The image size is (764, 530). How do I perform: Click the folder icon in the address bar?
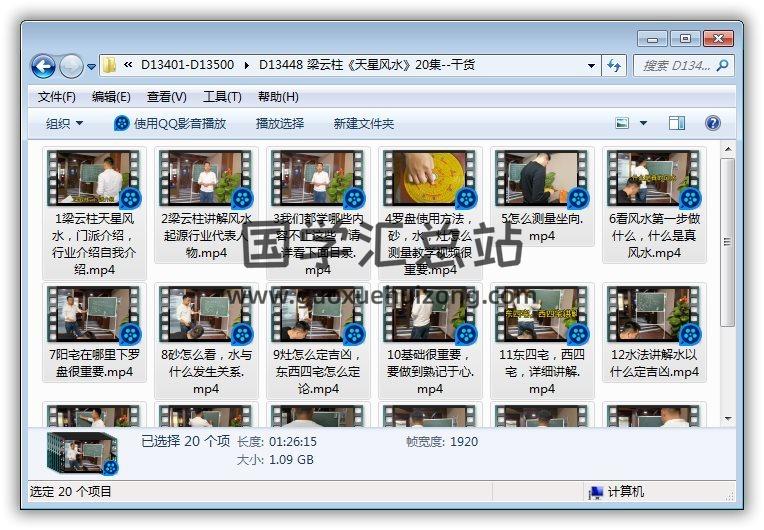point(109,65)
